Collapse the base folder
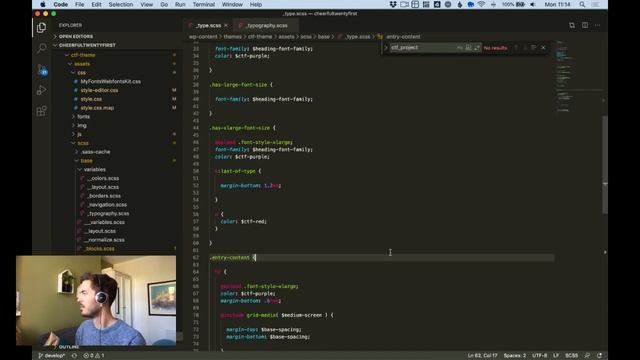Screen dimensions: 640x360 tap(86, 161)
